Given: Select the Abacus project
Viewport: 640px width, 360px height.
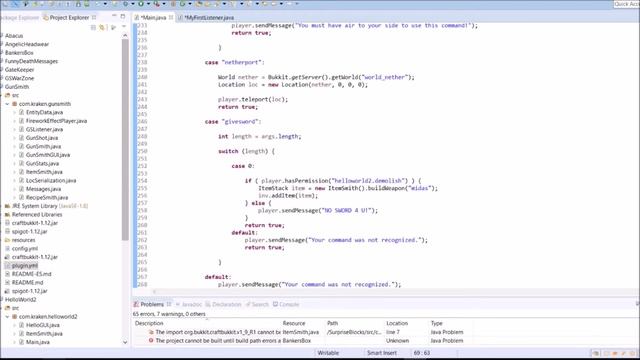Looking at the screenshot, I should (14, 36).
